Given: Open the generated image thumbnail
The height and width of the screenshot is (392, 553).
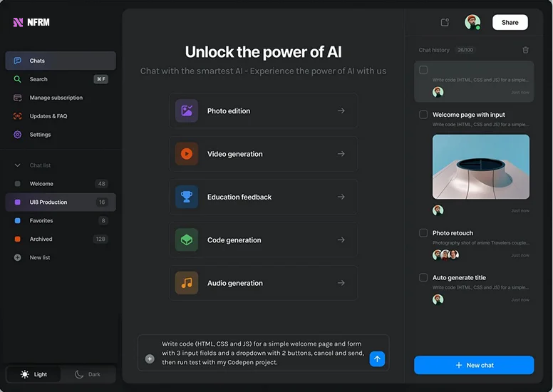Looking at the screenshot, I should [x=481, y=167].
